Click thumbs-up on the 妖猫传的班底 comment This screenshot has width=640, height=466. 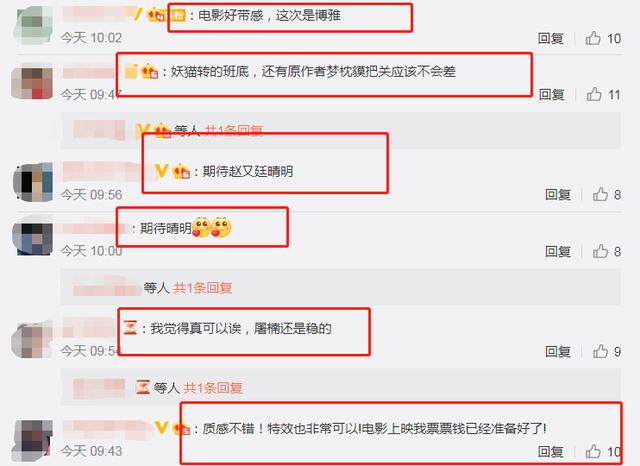tap(594, 95)
